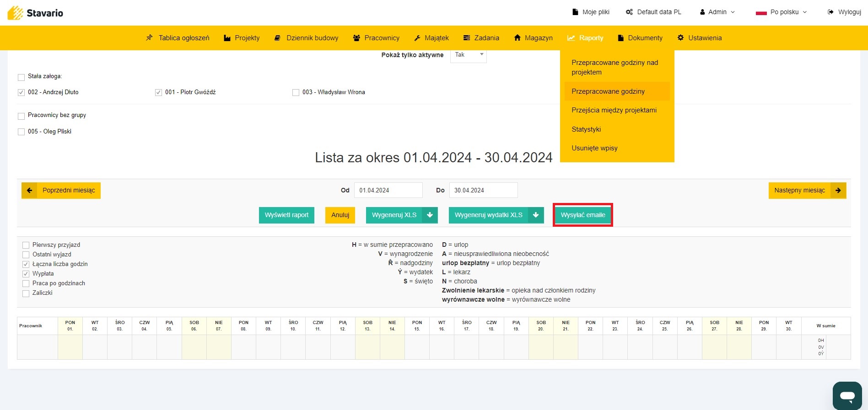Click the Moje pliki file icon
This screenshot has height=410, width=868.
pos(575,12)
